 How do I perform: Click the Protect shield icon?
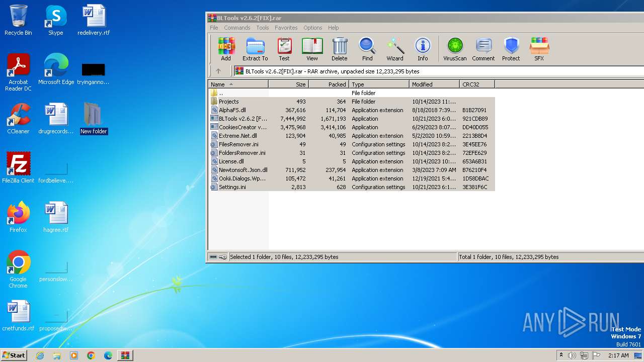(511, 49)
